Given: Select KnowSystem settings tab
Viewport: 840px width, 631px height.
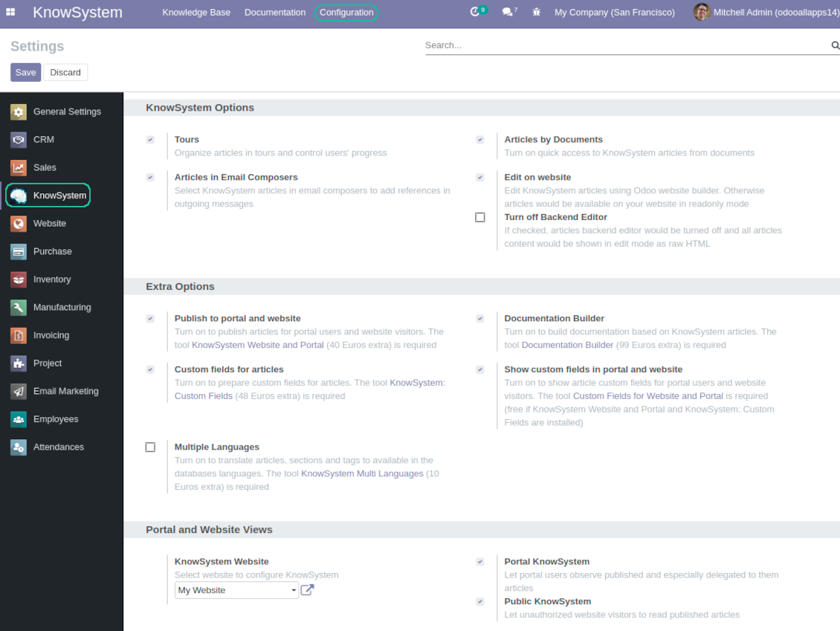Looking at the screenshot, I should pos(62,195).
